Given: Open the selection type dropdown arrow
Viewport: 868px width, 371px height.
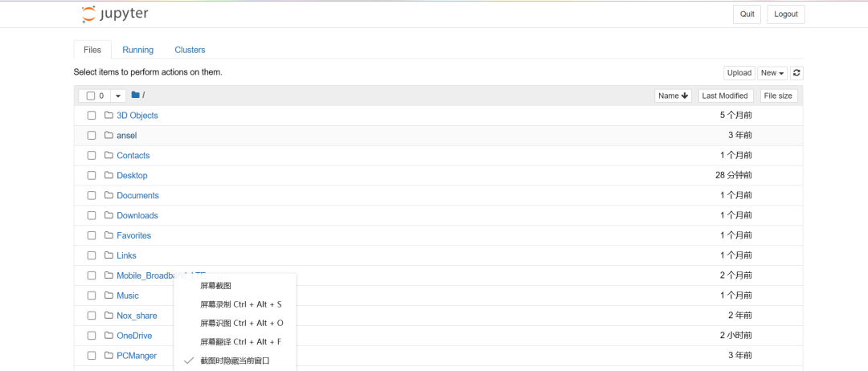Looking at the screenshot, I should coord(118,96).
